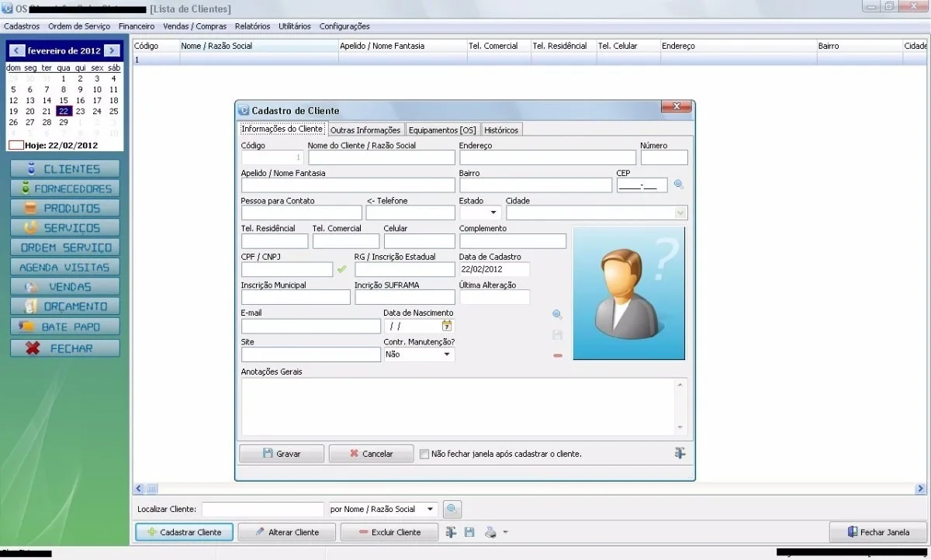
Task: Open the Financeiro menu
Action: tap(137, 26)
